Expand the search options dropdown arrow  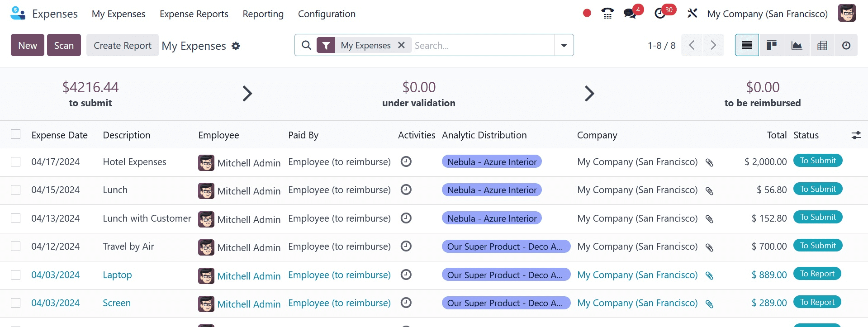click(x=564, y=45)
